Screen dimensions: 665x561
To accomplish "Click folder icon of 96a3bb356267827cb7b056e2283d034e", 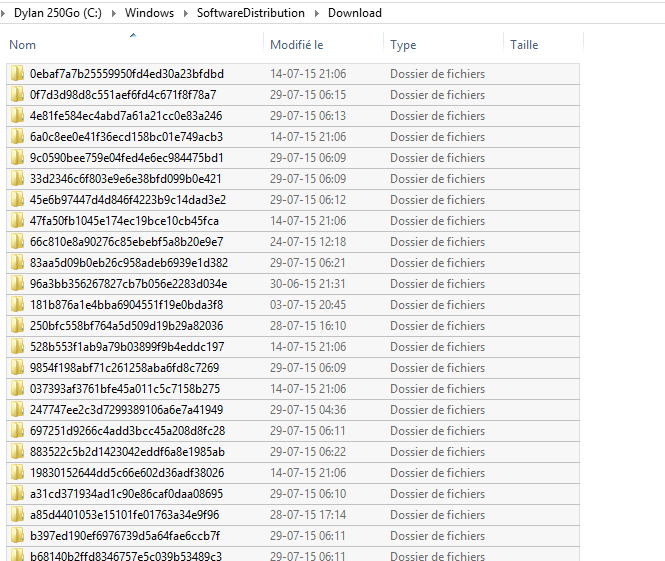I will [17, 284].
